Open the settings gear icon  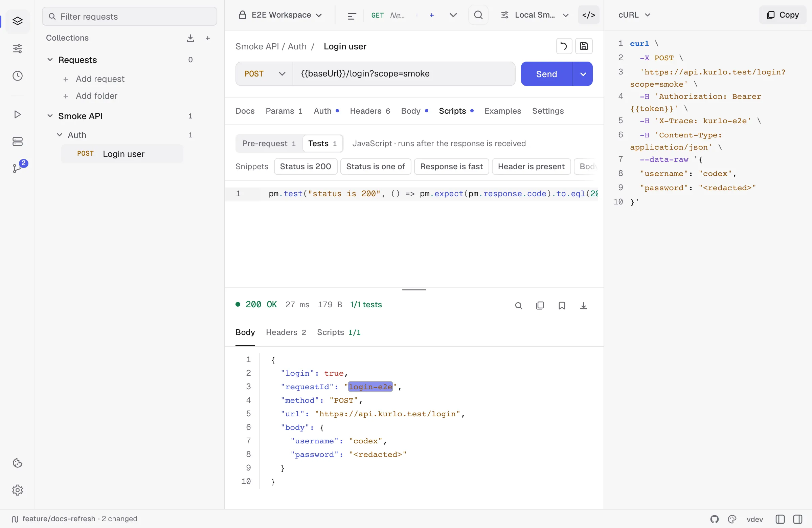click(x=17, y=490)
